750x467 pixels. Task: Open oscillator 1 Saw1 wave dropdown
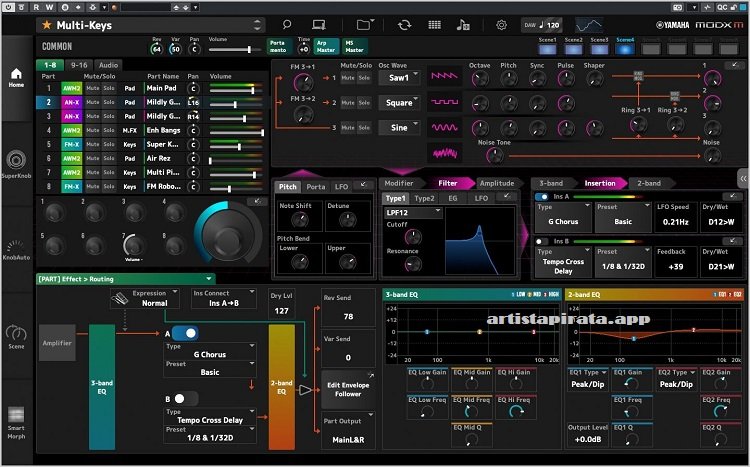coord(399,78)
